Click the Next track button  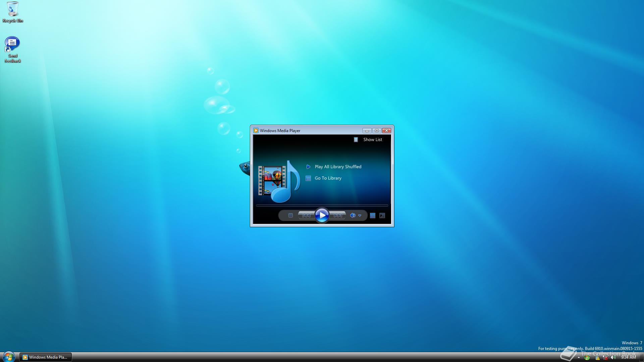(x=338, y=216)
